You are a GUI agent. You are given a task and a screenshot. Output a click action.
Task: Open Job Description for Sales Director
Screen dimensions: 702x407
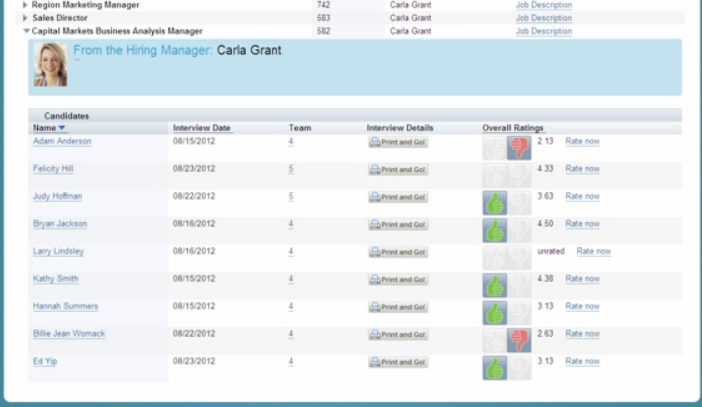click(x=543, y=18)
